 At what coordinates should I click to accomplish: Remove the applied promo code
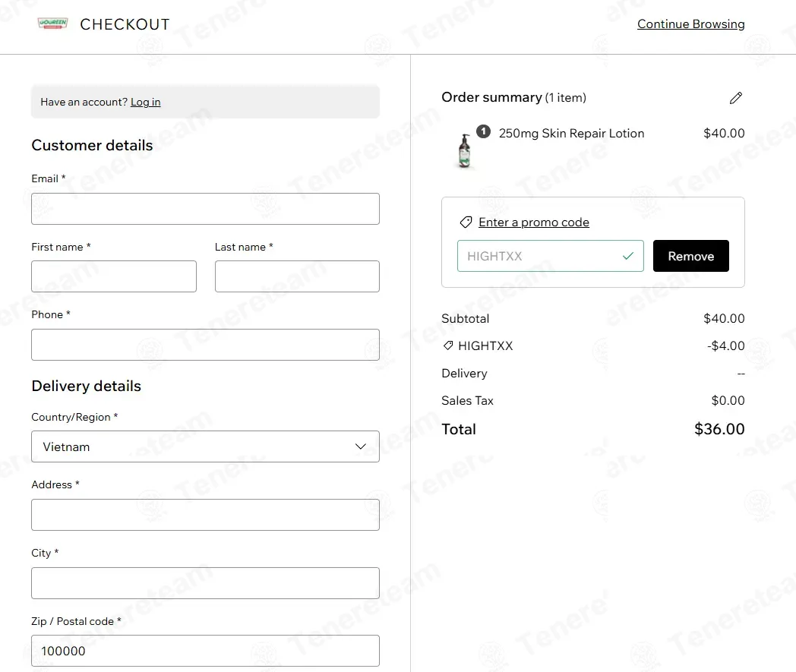(690, 256)
